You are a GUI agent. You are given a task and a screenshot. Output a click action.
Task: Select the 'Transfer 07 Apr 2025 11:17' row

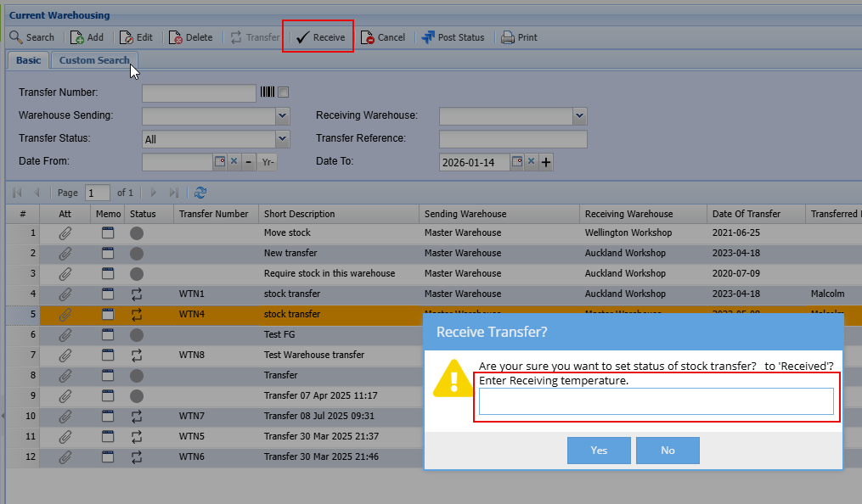[x=214, y=396]
